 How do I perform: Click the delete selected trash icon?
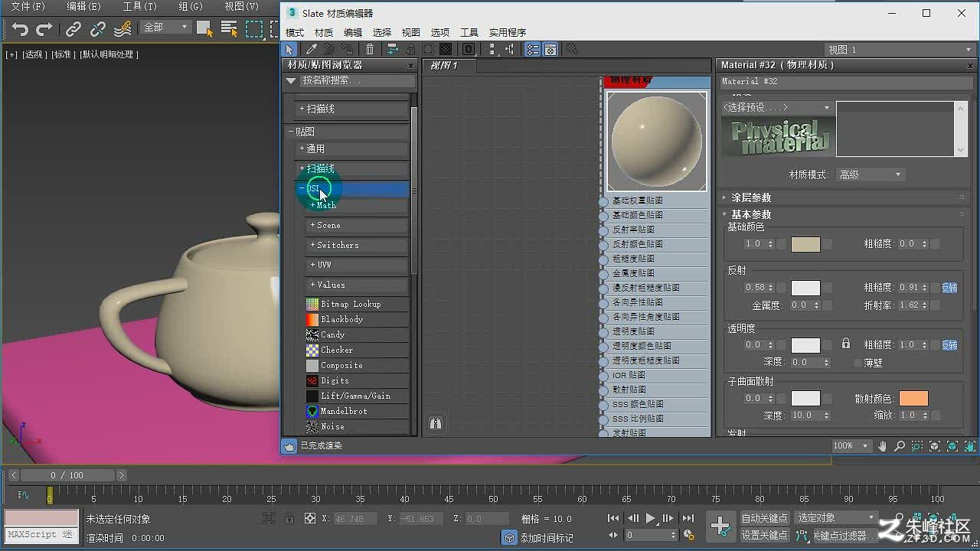370,49
